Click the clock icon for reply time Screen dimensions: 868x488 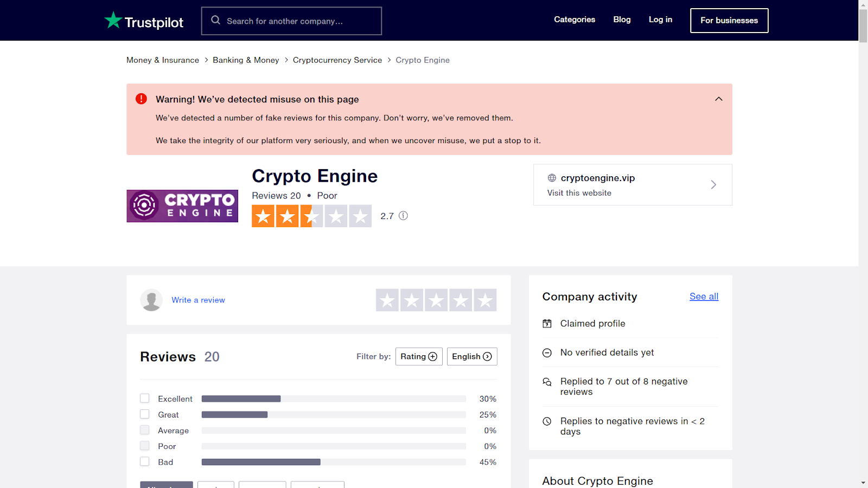tap(547, 421)
